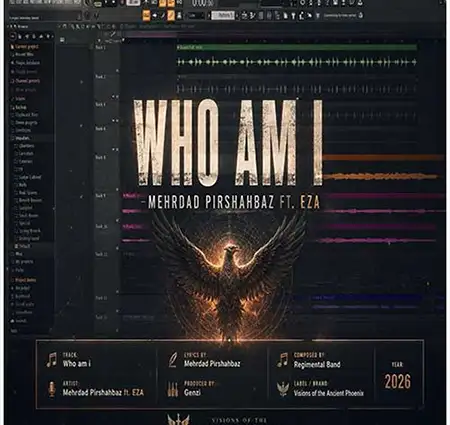Open the Pattern 1 selector dropdown
Viewport: 450px width, 425px height.
pos(222,15)
